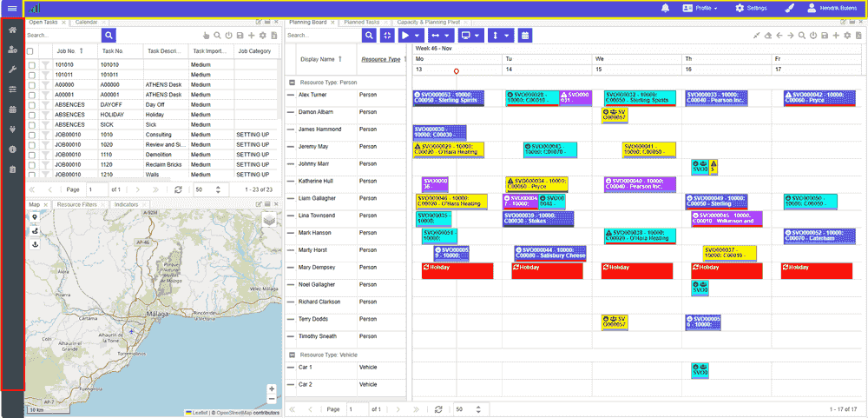Refresh the Open Tasks grid
The image size is (868, 418).
(178, 189)
